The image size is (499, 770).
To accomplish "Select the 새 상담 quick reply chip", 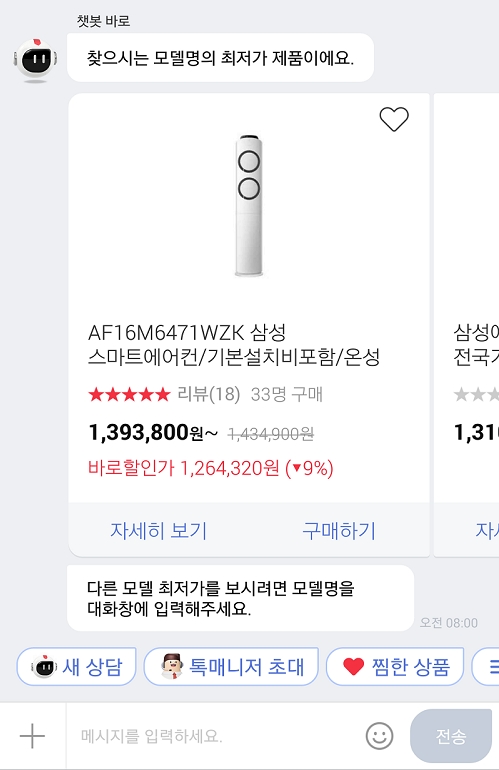I will [77, 666].
